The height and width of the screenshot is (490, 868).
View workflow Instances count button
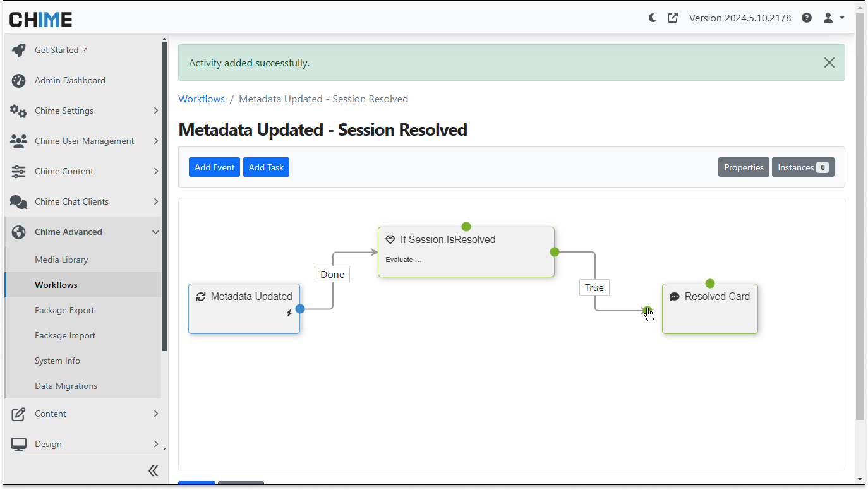803,167
